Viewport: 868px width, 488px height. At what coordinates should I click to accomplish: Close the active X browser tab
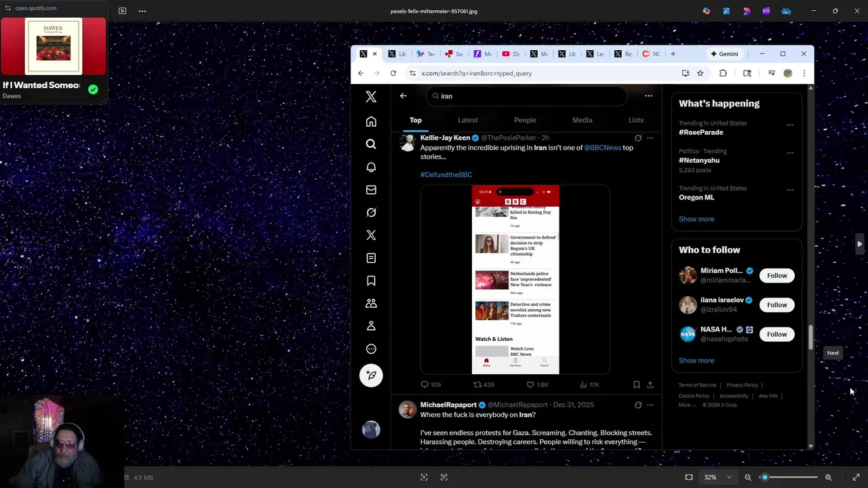click(x=374, y=54)
